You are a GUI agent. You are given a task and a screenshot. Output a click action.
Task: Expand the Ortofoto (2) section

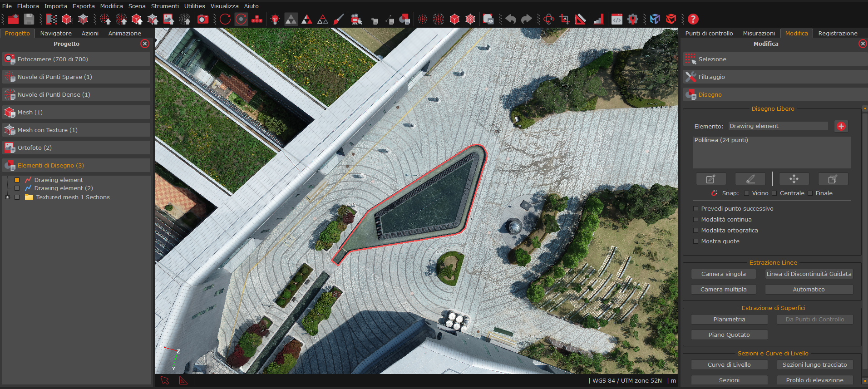pos(76,148)
